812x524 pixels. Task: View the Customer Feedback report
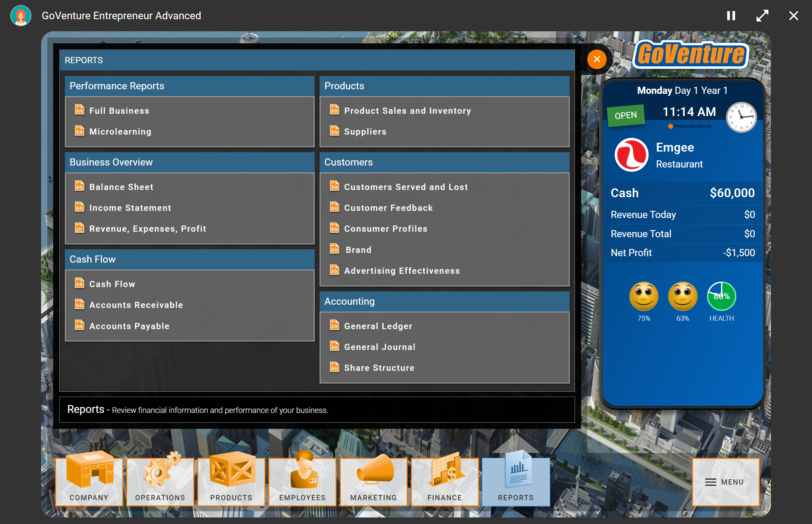coord(388,208)
